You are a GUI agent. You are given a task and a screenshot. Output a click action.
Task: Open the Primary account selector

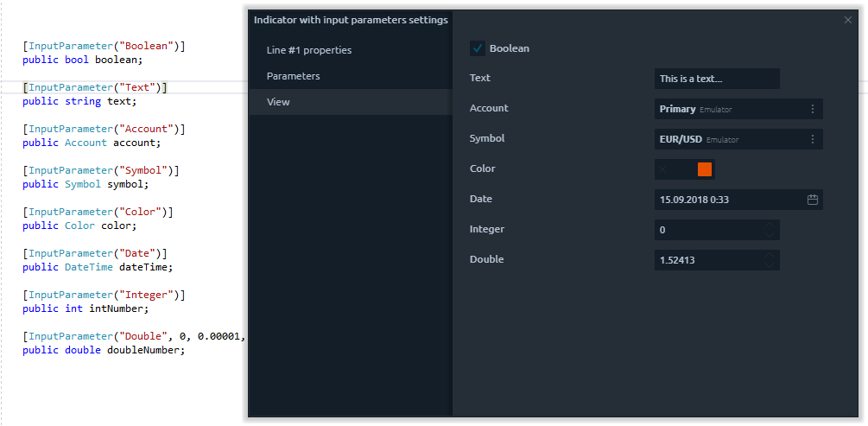pyautogui.click(x=725, y=109)
